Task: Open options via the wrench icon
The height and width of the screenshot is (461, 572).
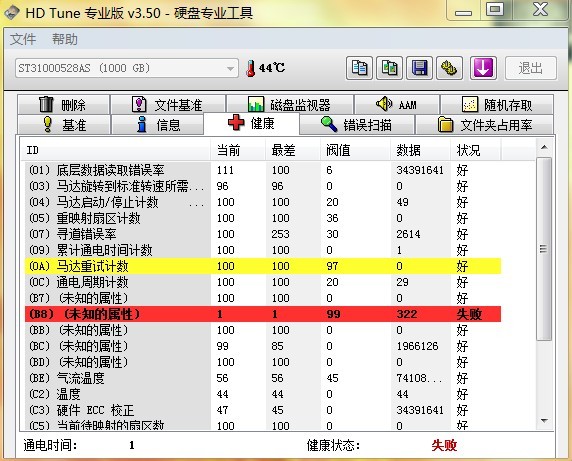Action: point(449,68)
